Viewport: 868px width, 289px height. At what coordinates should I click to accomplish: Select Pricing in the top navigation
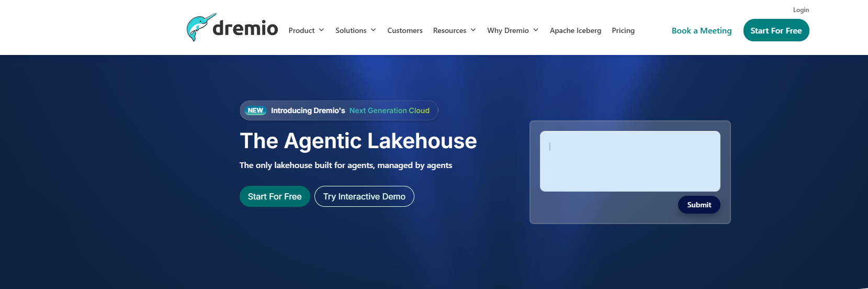(623, 30)
